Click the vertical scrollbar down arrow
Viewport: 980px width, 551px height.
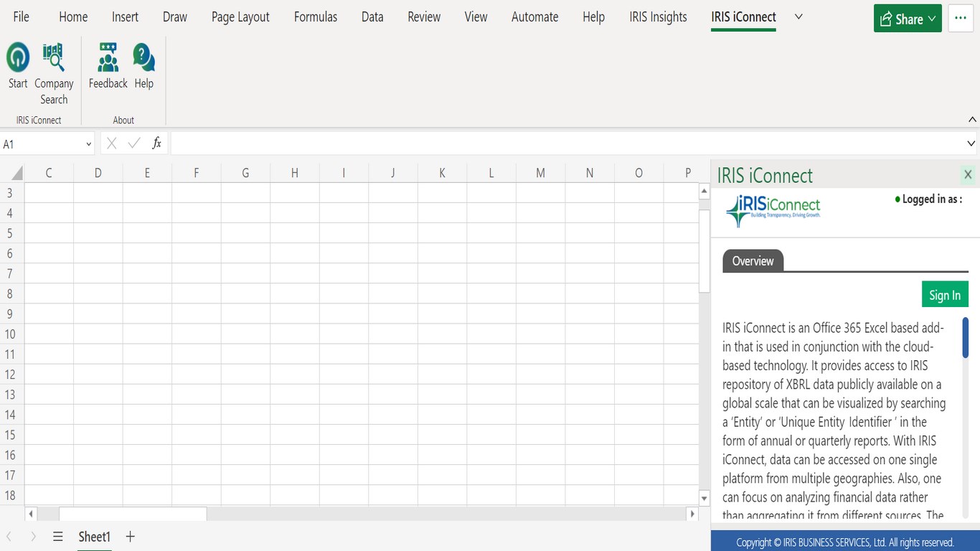[x=704, y=498]
